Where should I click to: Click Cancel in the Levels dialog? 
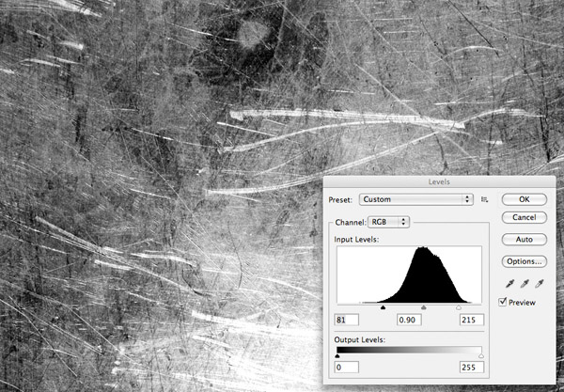(525, 217)
